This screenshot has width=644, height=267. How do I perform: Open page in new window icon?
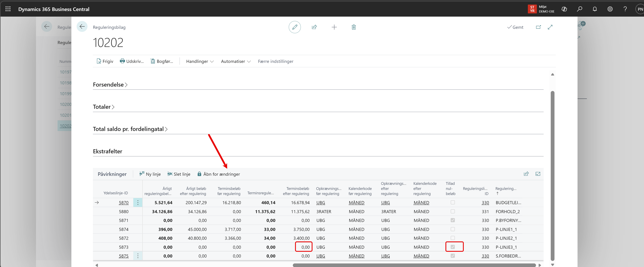pos(538,27)
